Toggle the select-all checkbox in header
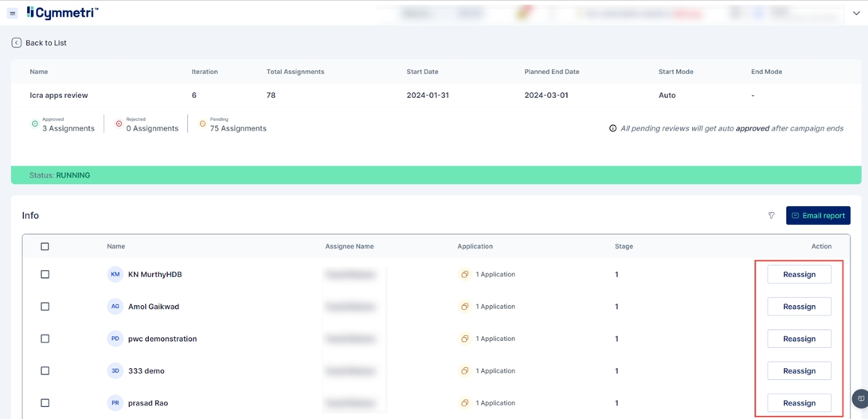The height and width of the screenshot is (419, 868). [45, 247]
